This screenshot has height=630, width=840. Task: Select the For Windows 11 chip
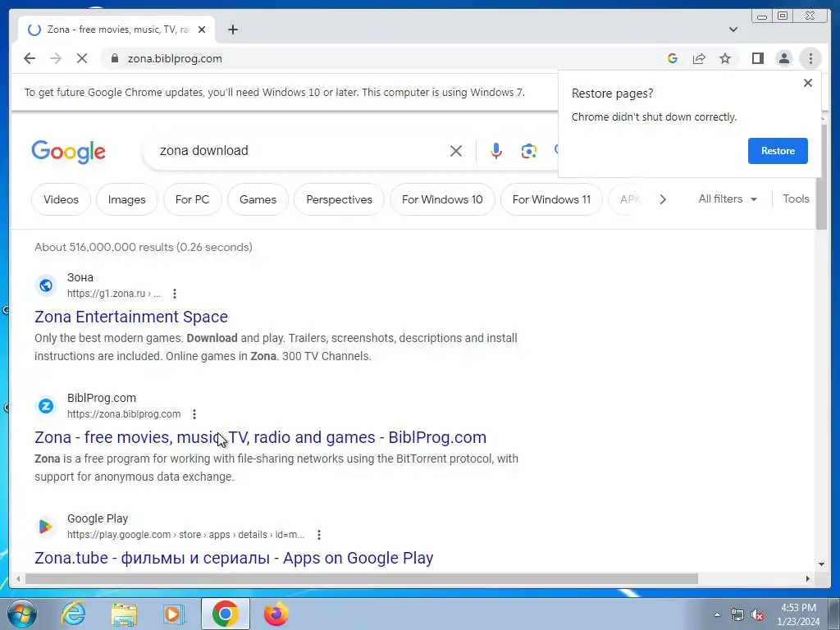tap(551, 199)
